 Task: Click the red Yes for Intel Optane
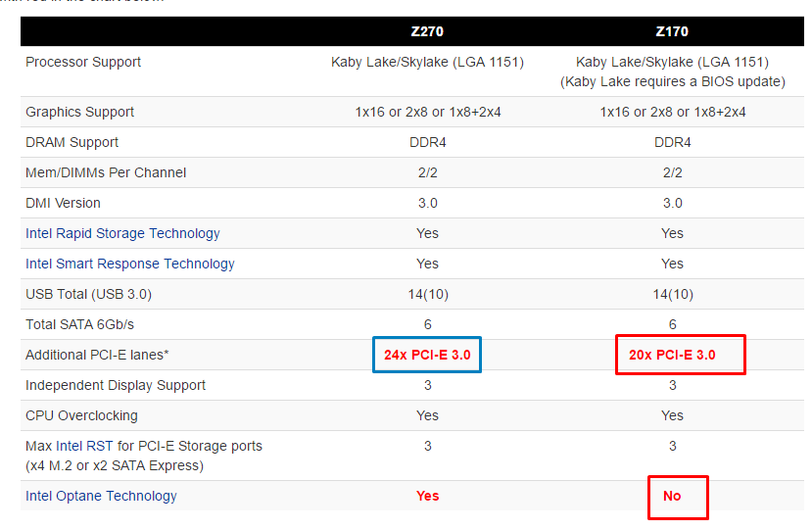(427, 496)
